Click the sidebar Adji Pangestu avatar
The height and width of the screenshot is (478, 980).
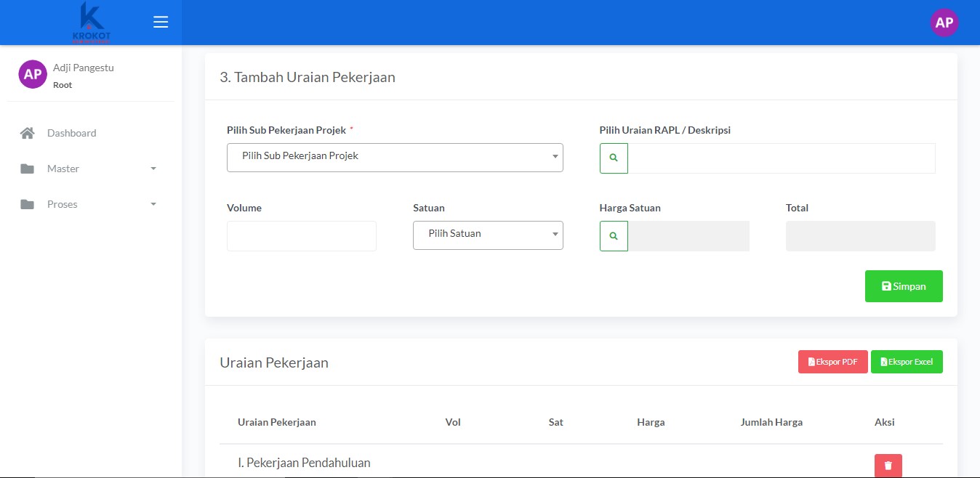[32, 74]
